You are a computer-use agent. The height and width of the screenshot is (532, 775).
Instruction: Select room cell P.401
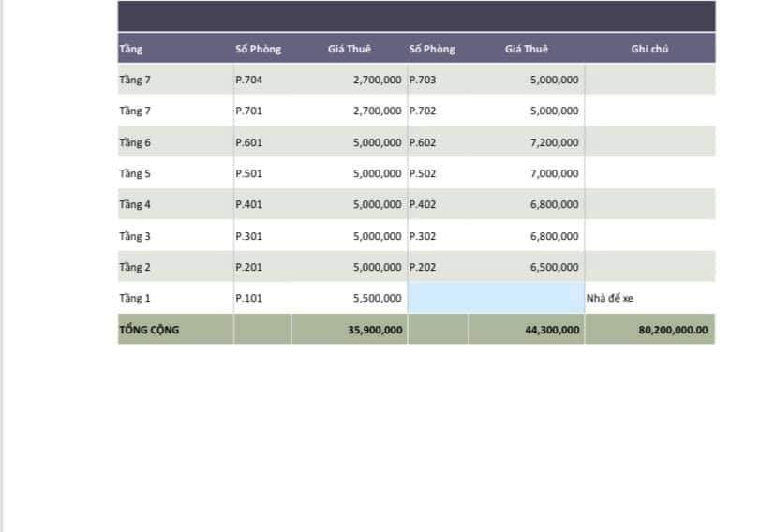(x=248, y=204)
